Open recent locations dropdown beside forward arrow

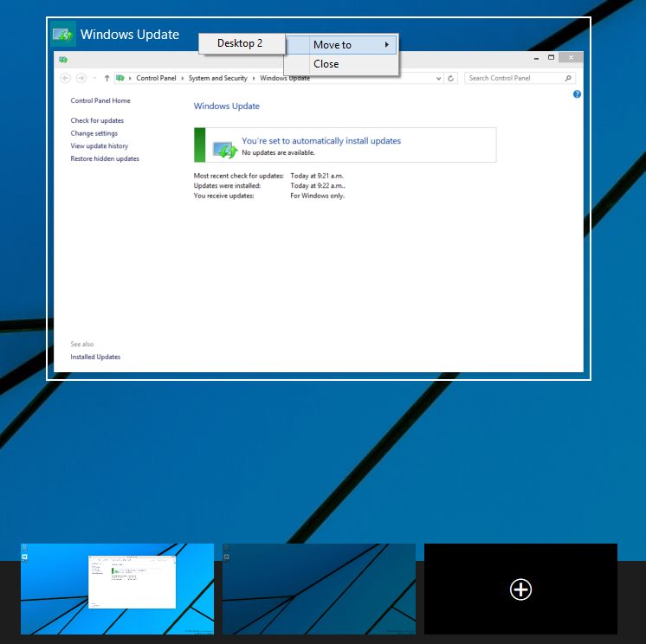pyautogui.click(x=94, y=78)
